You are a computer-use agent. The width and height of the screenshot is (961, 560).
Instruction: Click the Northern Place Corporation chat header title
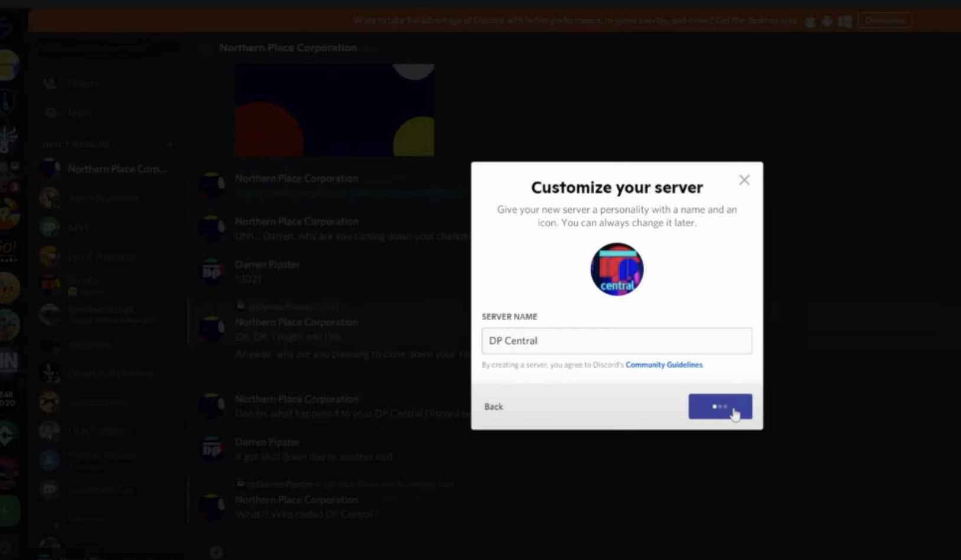tap(288, 48)
